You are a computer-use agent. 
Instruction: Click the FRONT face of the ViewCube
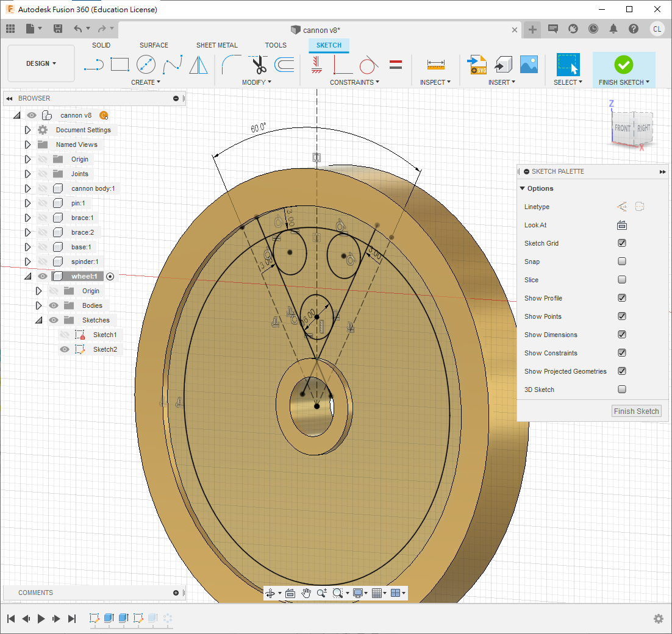[623, 128]
